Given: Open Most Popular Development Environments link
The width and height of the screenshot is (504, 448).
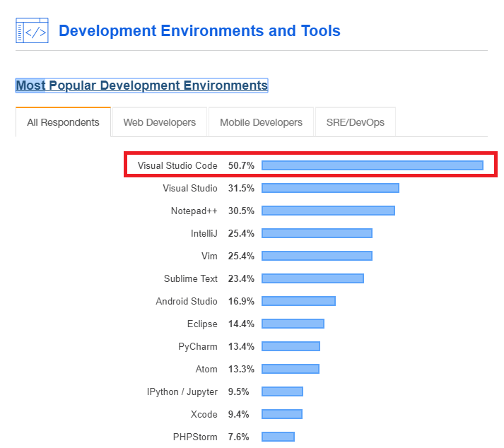Looking at the screenshot, I should click(142, 86).
